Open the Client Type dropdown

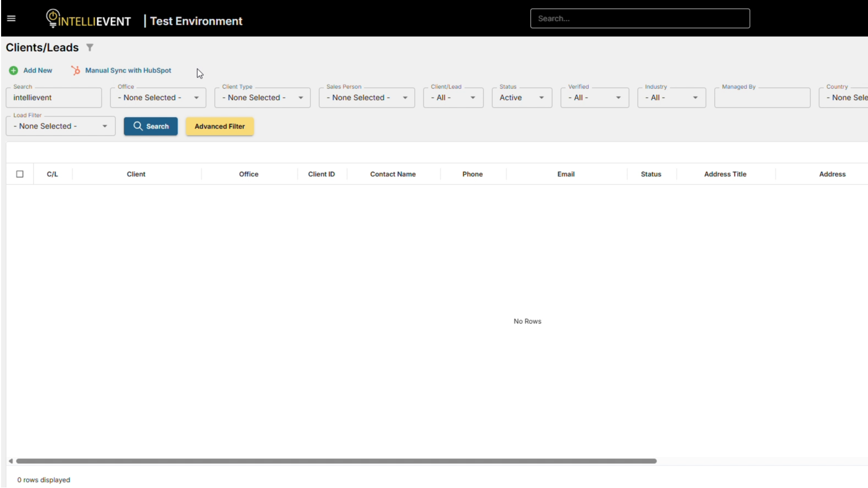(x=263, y=98)
